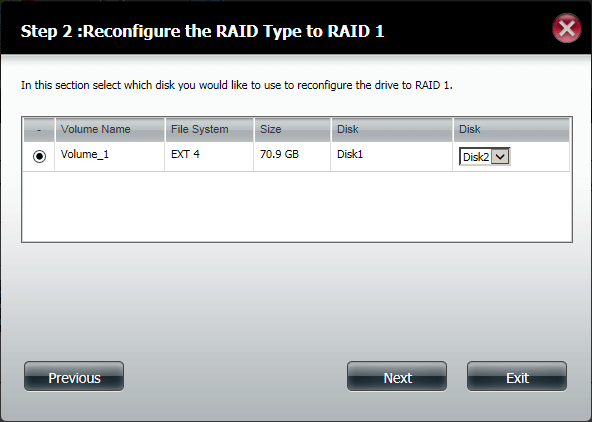Image resolution: width=592 pixels, height=422 pixels.
Task: Click the 70.9 GB size cell
Action: coord(279,154)
